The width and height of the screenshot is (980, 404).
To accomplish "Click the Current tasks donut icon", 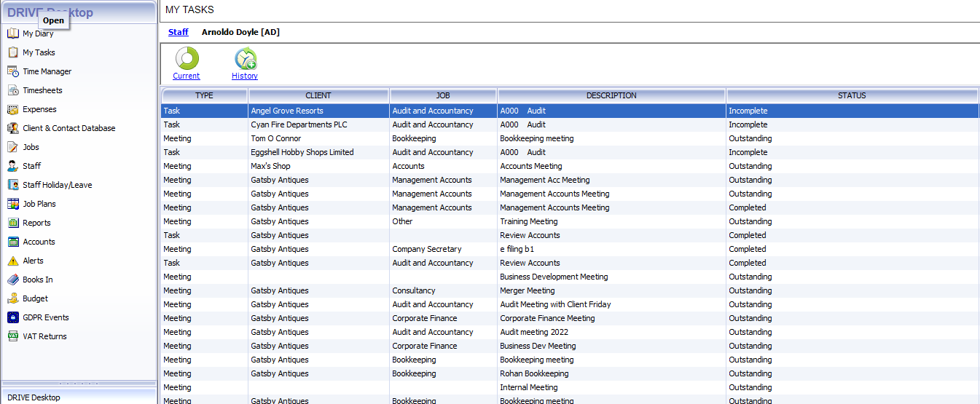I will (187, 58).
